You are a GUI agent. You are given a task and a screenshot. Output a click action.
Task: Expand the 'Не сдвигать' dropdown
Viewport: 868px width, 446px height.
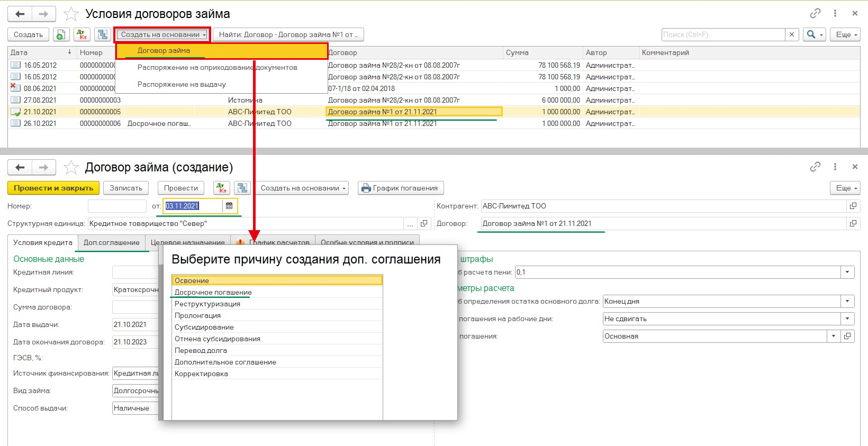click(847, 318)
